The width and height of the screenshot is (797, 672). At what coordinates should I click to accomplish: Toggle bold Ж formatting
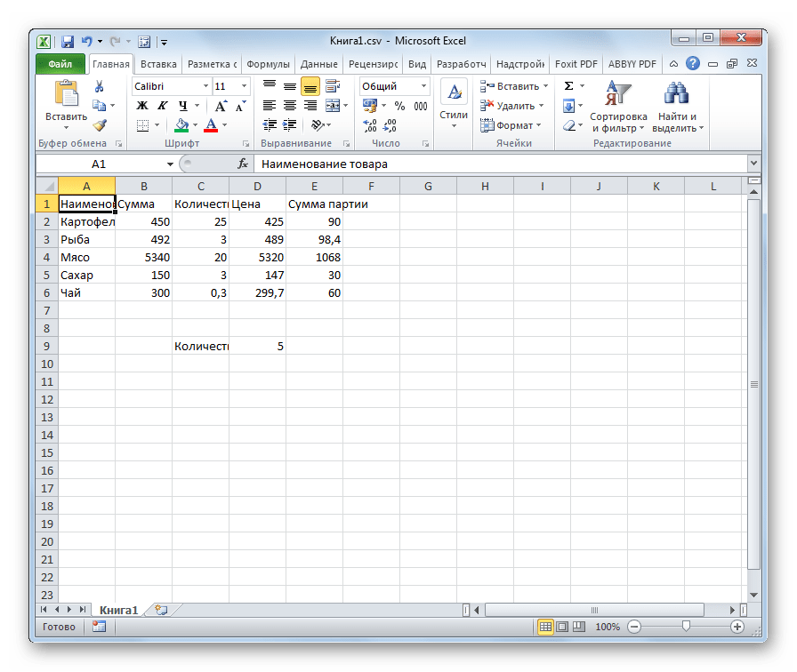[x=141, y=106]
